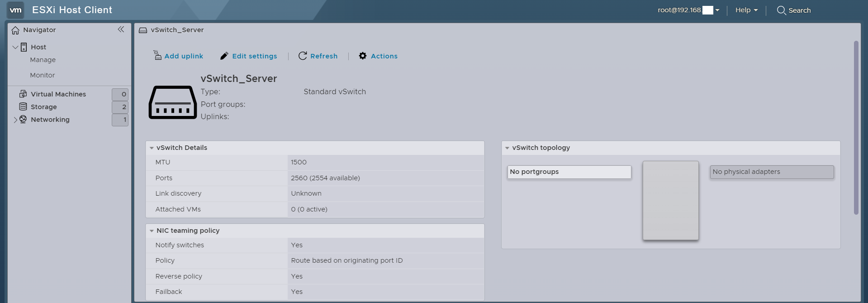Click the Edit settings button

(249, 56)
